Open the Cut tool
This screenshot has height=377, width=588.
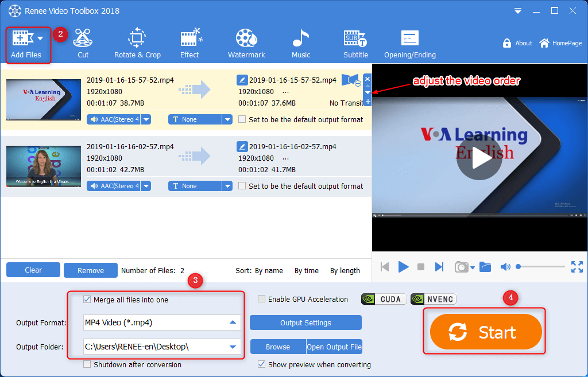[83, 44]
